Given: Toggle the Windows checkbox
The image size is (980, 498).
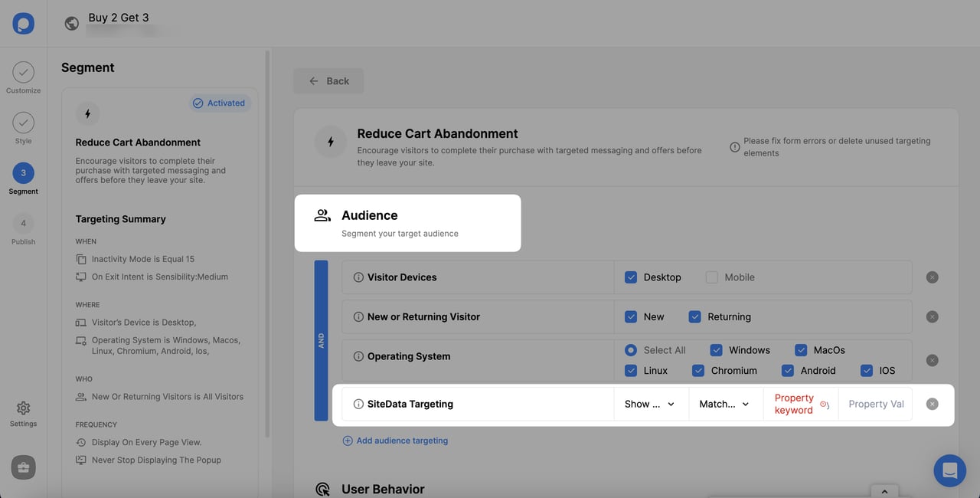Looking at the screenshot, I should [x=717, y=350].
